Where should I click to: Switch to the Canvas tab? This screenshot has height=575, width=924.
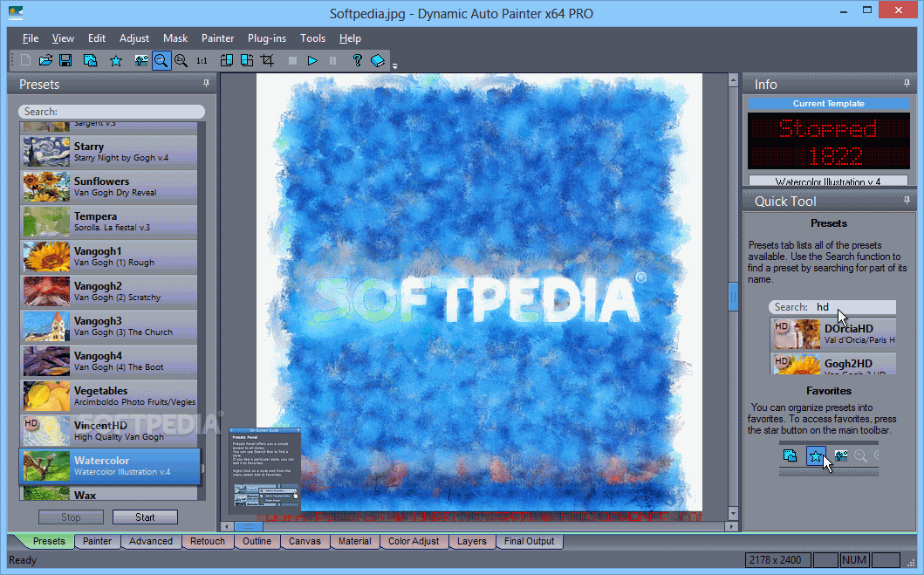coord(305,541)
